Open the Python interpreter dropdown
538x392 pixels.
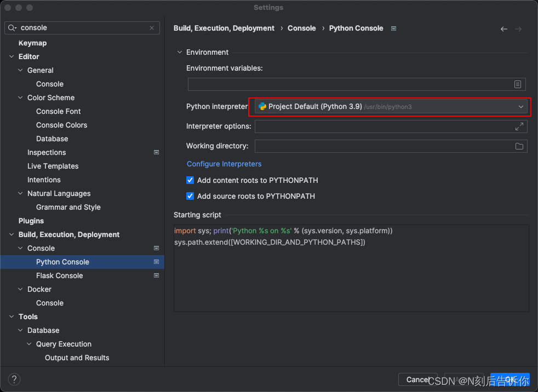coord(391,107)
